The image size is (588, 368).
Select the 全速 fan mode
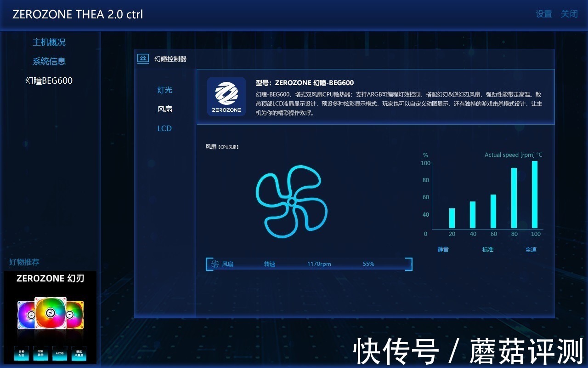(x=531, y=249)
